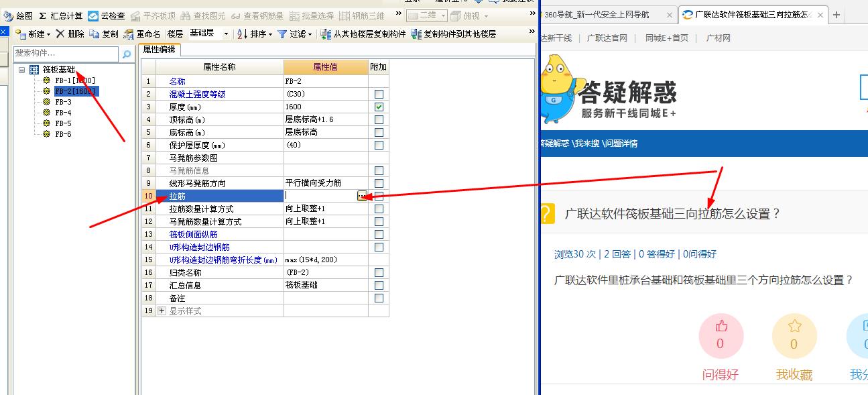
Task: Switch to the 属性编辑 tab
Action: click(x=159, y=50)
